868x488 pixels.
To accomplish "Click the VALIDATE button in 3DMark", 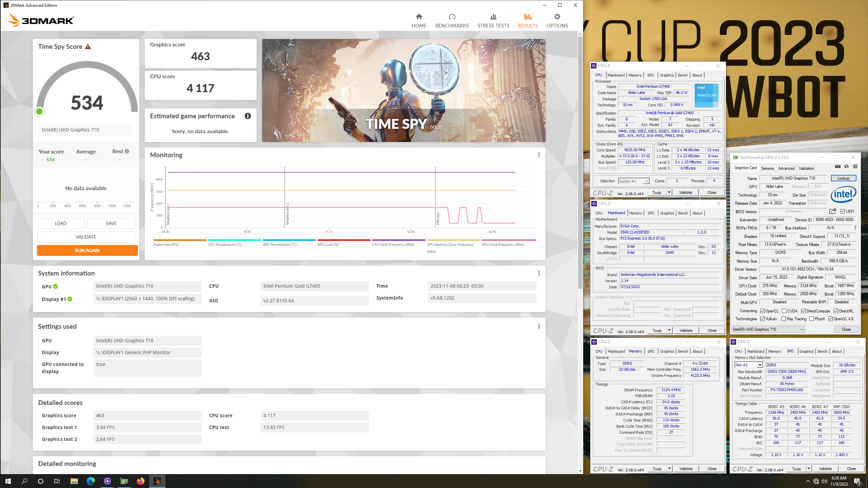I will point(86,237).
